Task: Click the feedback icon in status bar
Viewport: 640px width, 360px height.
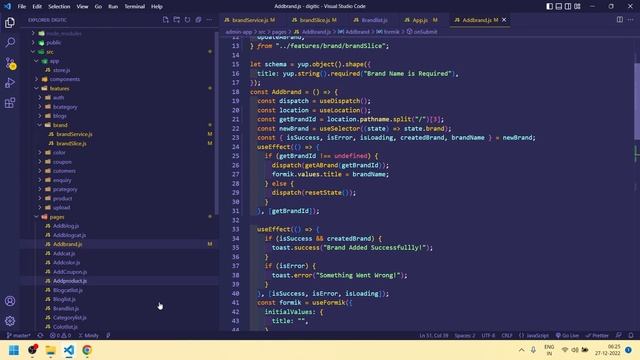Action: pyautogui.click(x=619, y=336)
